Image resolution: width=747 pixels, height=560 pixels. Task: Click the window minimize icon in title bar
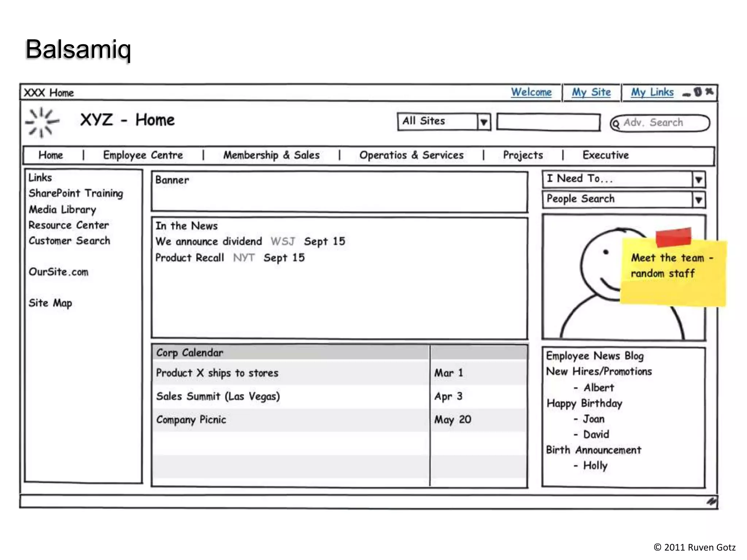(686, 94)
